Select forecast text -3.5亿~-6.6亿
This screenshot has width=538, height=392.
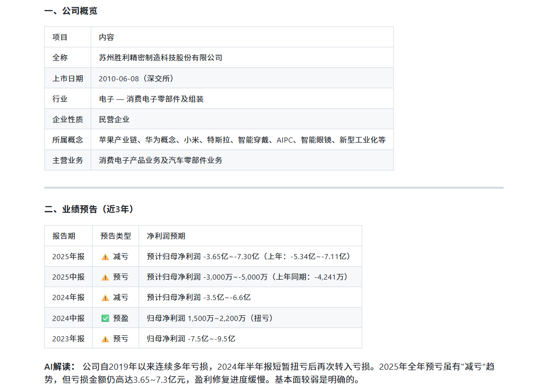tap(227, 298)
